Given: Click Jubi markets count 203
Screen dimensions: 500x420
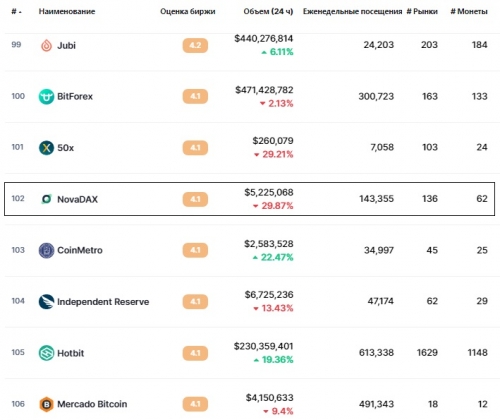Looking at the screenshot, I should click(x=429, y=45).
